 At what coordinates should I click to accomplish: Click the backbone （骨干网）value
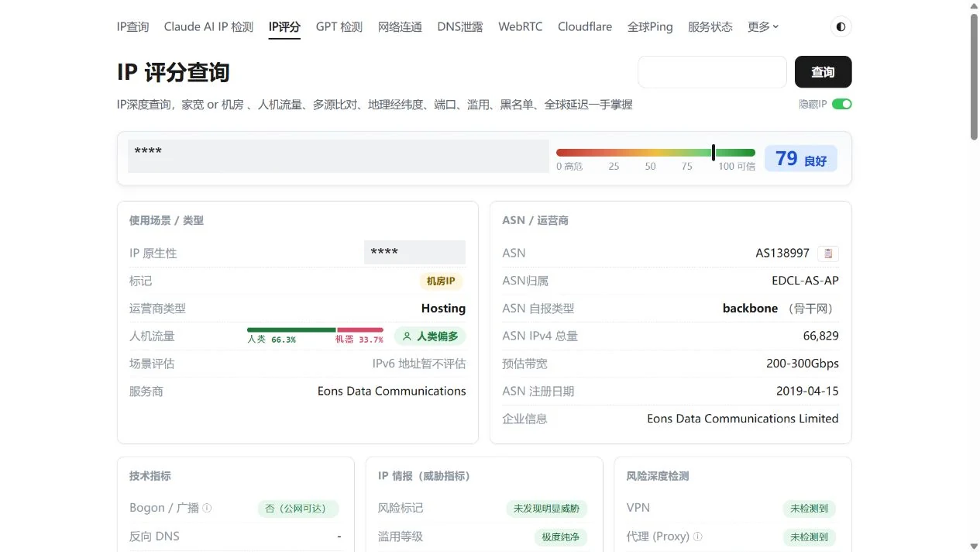pos(781,309)
